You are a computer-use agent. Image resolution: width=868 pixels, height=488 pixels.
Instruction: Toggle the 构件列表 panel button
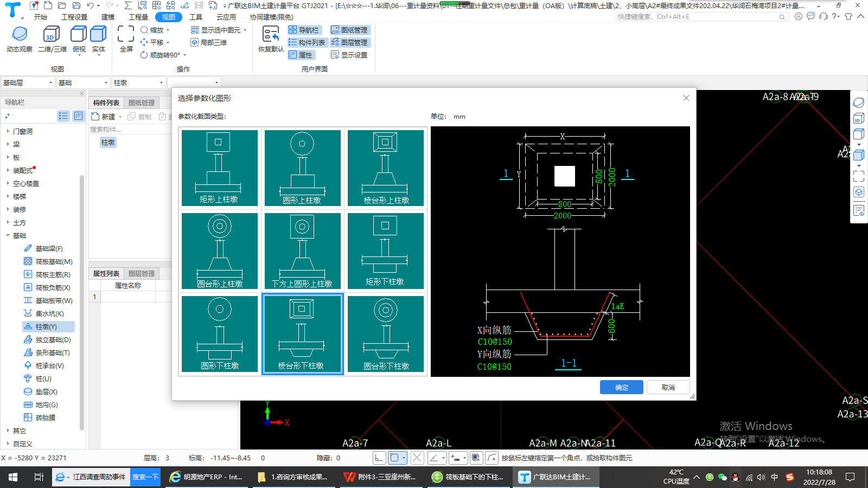coord(307,42)
